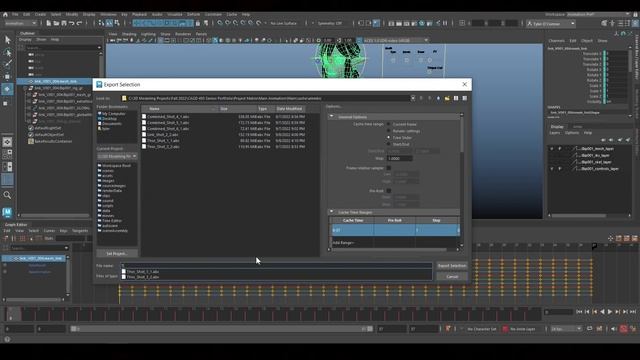Choose Time Slider cache range option
Screen dimensions: 640x360
pos(389,138)
